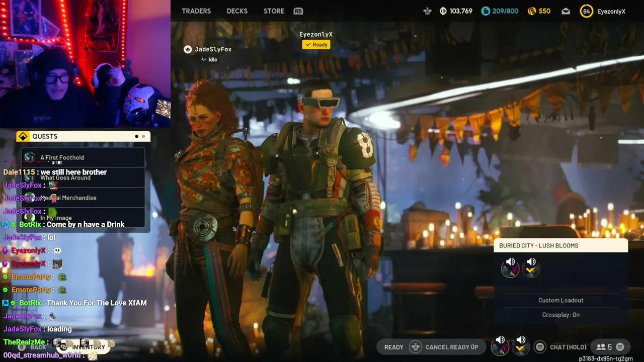Click the party members count icon
Image resolution: width=644 pixels, height=362 pixels.
pos(601,347)
